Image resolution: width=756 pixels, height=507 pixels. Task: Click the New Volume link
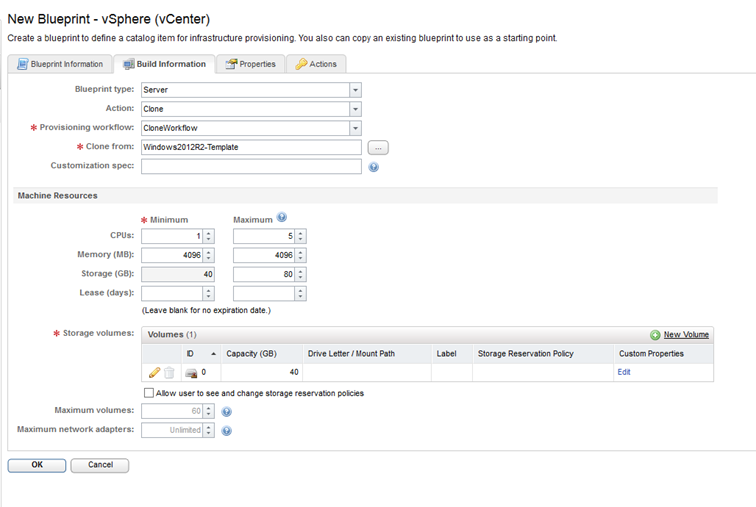click(x=686, y=335)
